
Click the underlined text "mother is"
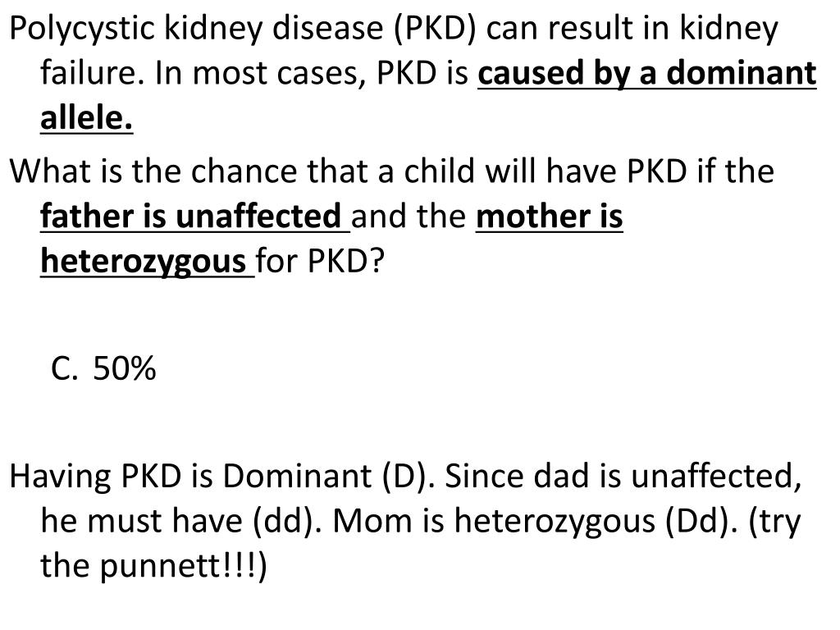tap(549, 216)
